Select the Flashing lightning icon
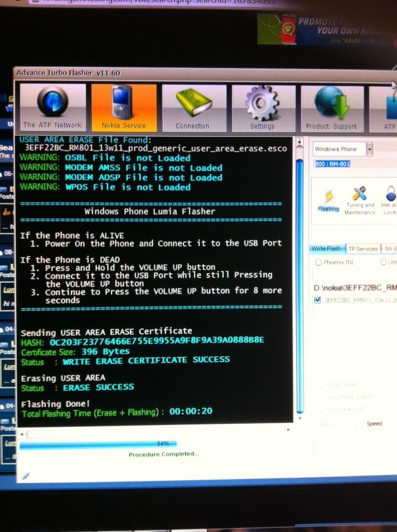The width and height of the screenshot is (397, 532). click(328, 199)
